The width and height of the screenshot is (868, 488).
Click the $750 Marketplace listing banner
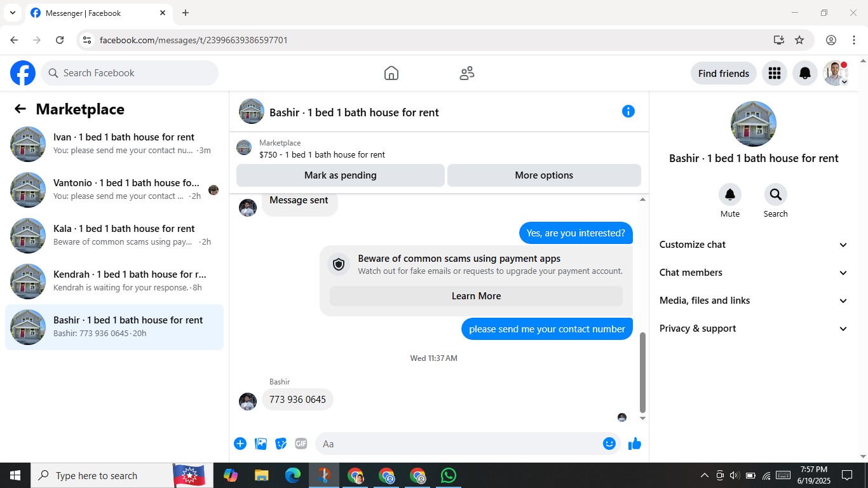click(438, 149)
